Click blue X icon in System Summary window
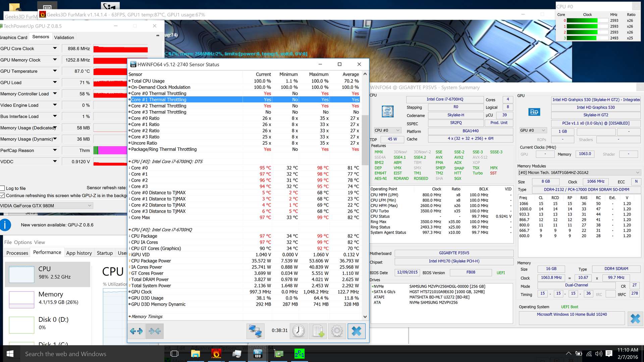Viewport: 644px width, 362px height. 635,318
